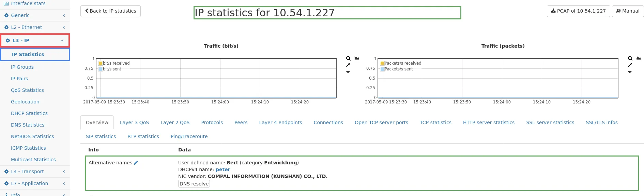Open the caret dropdown beside the Traffic (packets) chart
644x196 pixels.
[x=630, y=72]
